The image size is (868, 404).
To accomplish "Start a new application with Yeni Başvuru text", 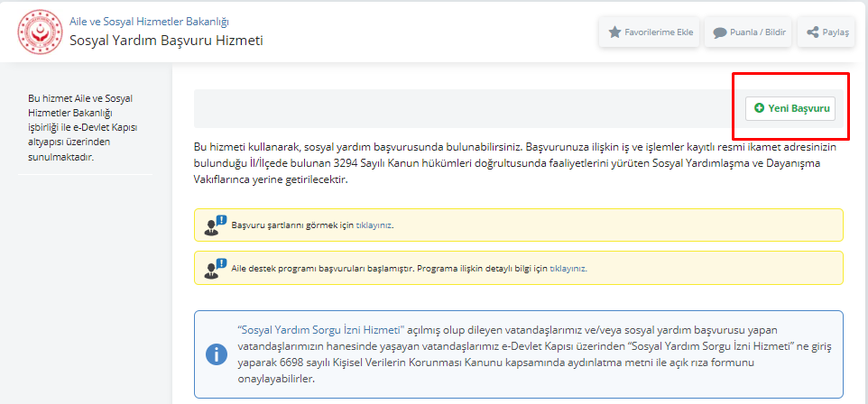I will coord(798,108).
